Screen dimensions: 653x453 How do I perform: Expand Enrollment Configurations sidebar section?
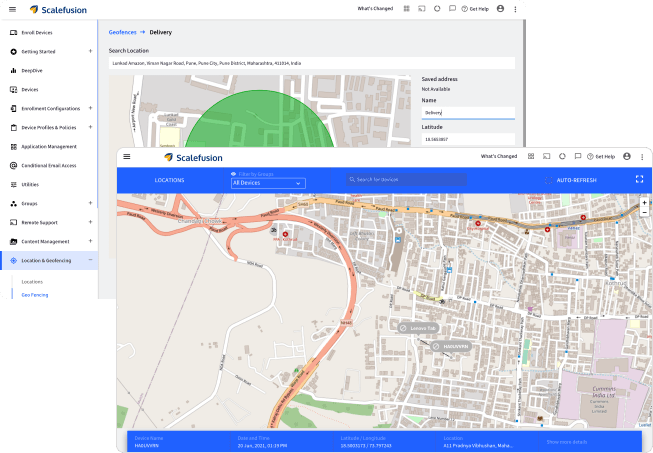tap(90, 108)
